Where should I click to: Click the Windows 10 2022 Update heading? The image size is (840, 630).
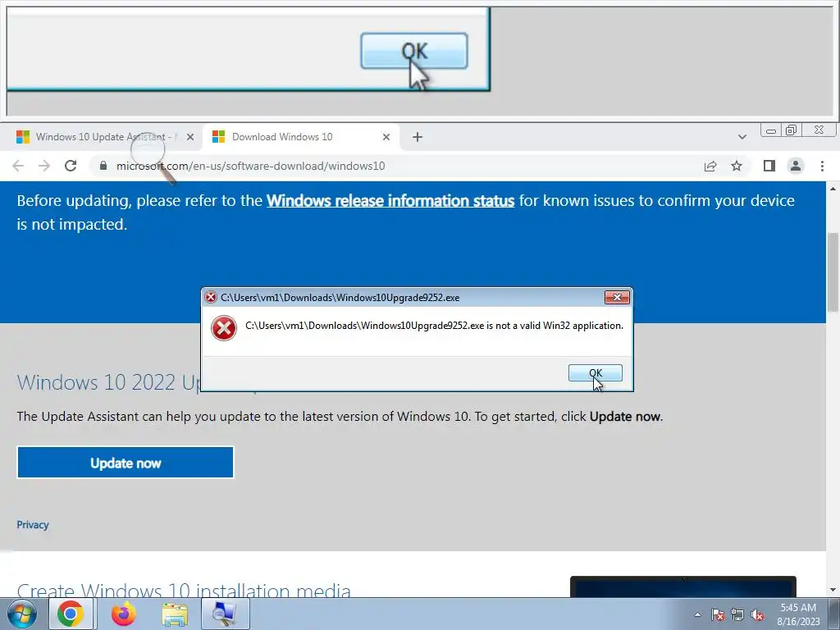pos(109,382)
